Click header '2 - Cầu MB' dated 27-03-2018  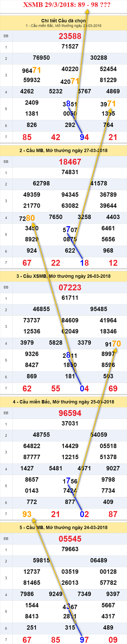coord(63,151)
